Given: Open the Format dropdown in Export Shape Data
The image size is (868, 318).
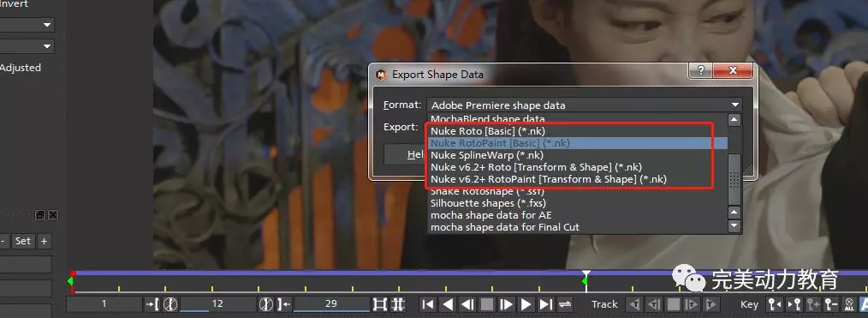Looking at the screenshot, I should [x=586, y=105].
